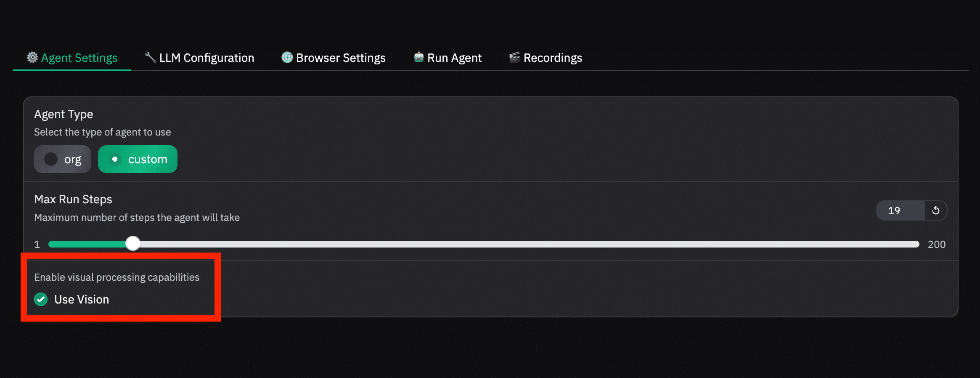Click the Max Run Steps slider handle
This screenshot has width=980, height=378.
133,244
